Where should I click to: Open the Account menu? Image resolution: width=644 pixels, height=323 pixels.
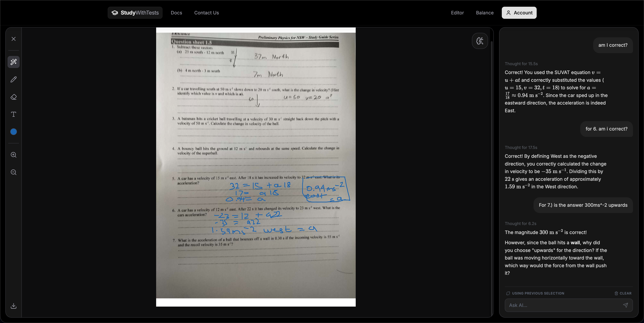point(519,13)
